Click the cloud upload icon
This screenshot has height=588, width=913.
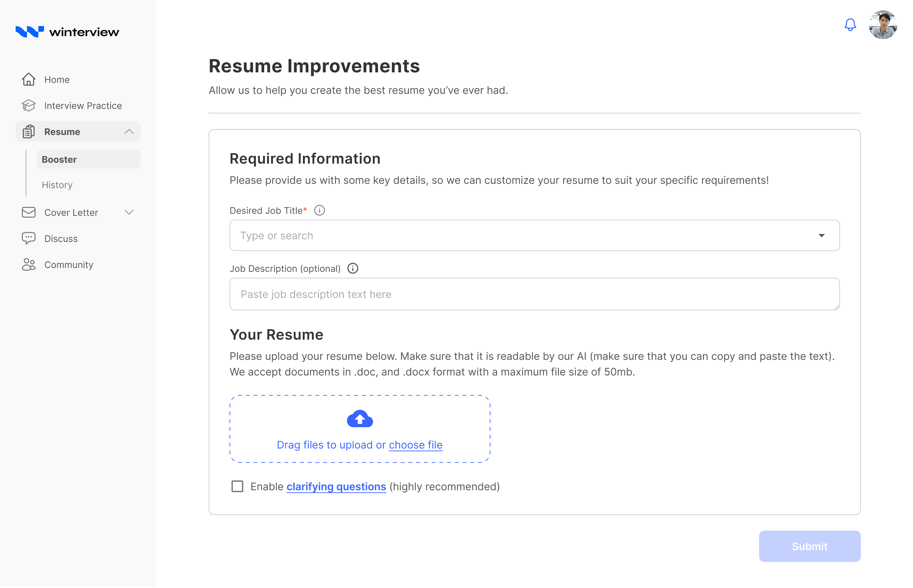click(x=360, y=419)
